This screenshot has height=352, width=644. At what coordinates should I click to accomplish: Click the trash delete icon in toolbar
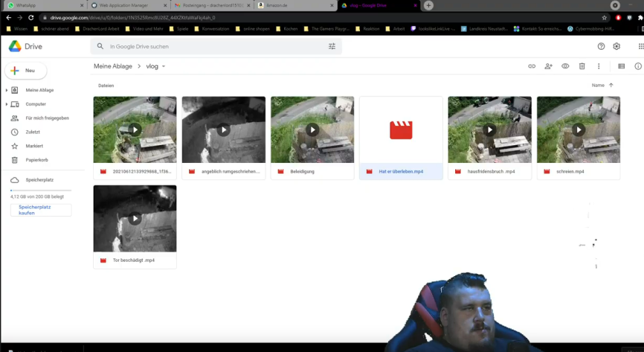582,66
